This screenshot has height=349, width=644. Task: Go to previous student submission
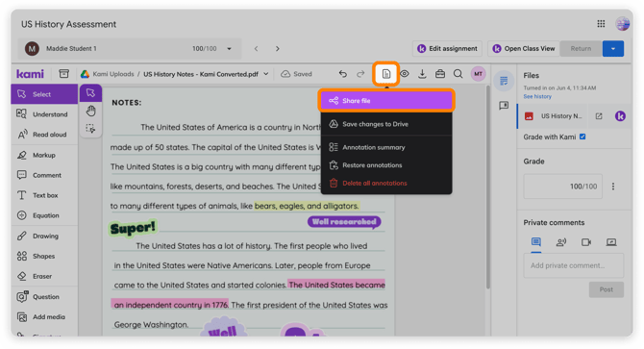(x=257, y=48)
